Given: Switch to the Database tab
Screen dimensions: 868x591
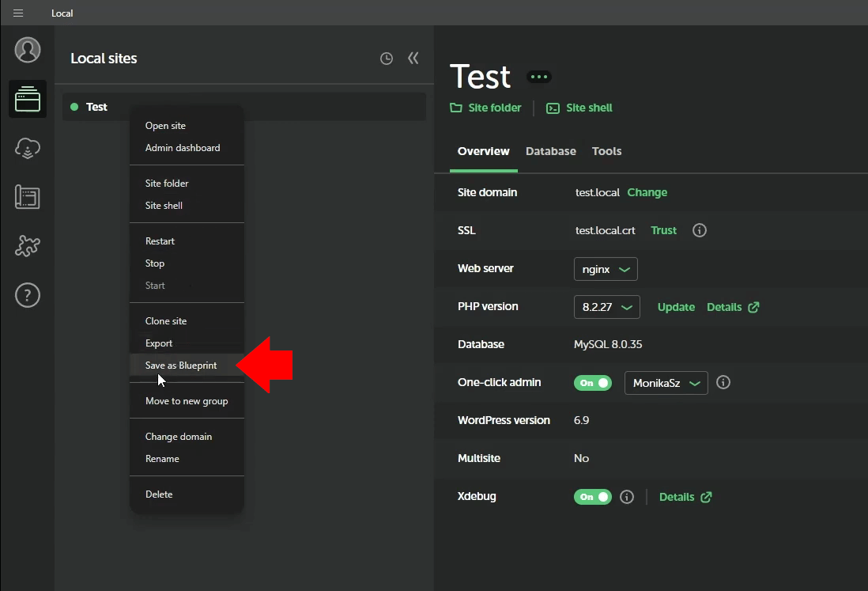Looking at the screenshot, I should (550, 151).
